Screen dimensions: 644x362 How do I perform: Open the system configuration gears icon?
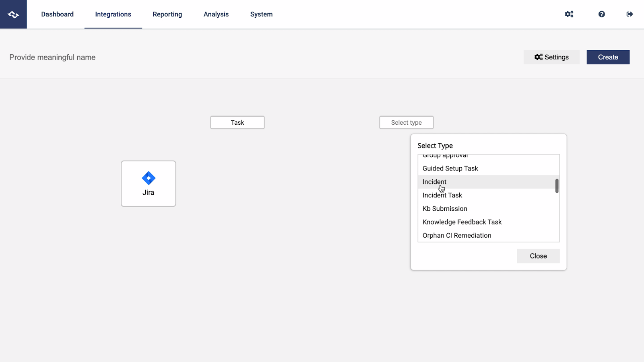[x=568, y=14]
